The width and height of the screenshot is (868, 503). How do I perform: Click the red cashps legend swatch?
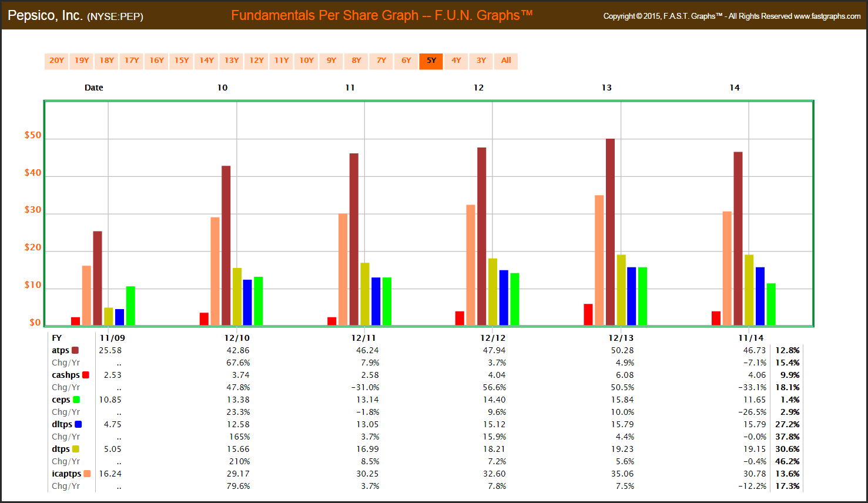[x=86, y=375]
